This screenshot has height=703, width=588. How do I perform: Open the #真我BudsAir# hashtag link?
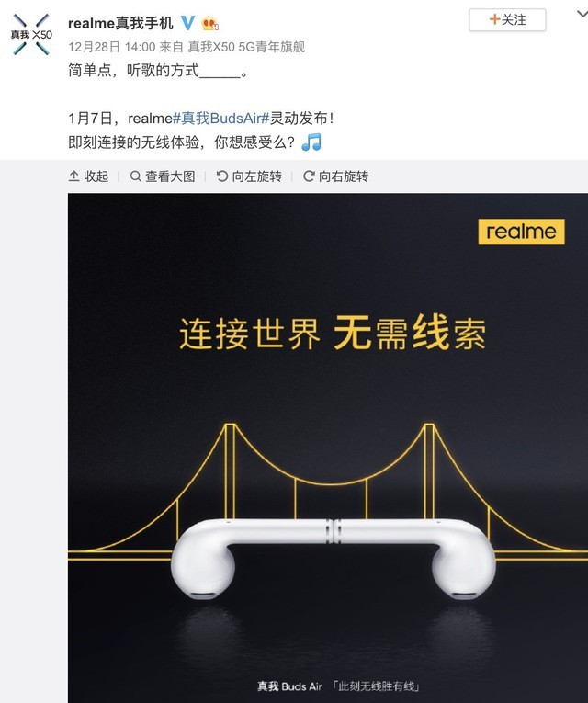(220, 119)
